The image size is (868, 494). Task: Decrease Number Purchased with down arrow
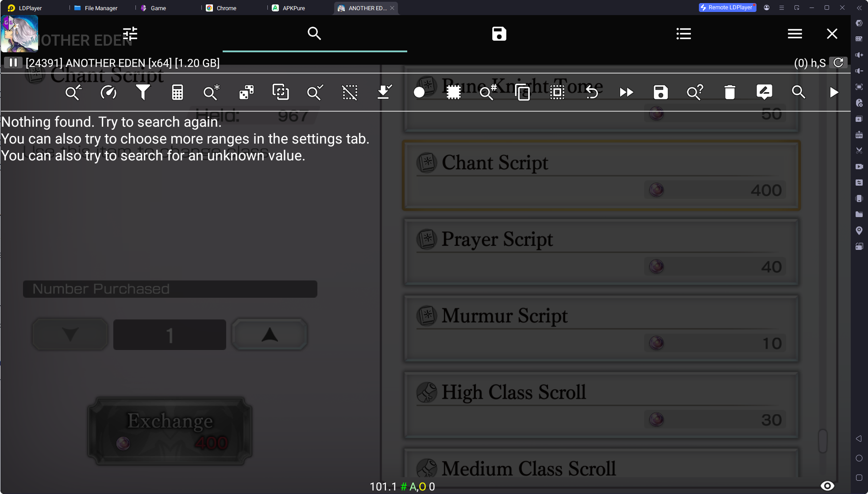pos(70,335)
